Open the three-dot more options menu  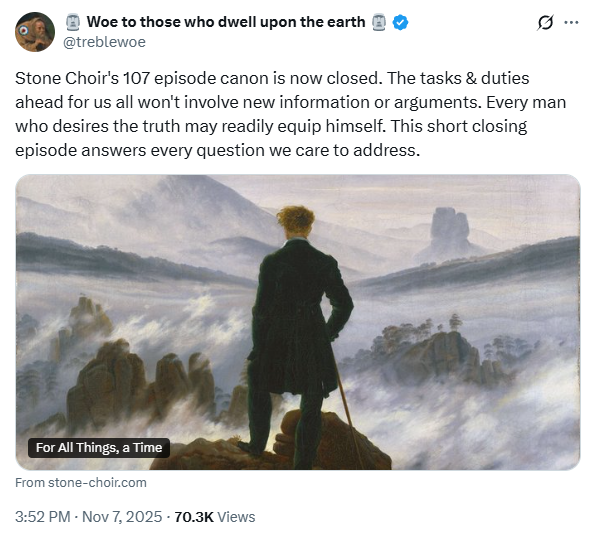[x=571, y=23]
